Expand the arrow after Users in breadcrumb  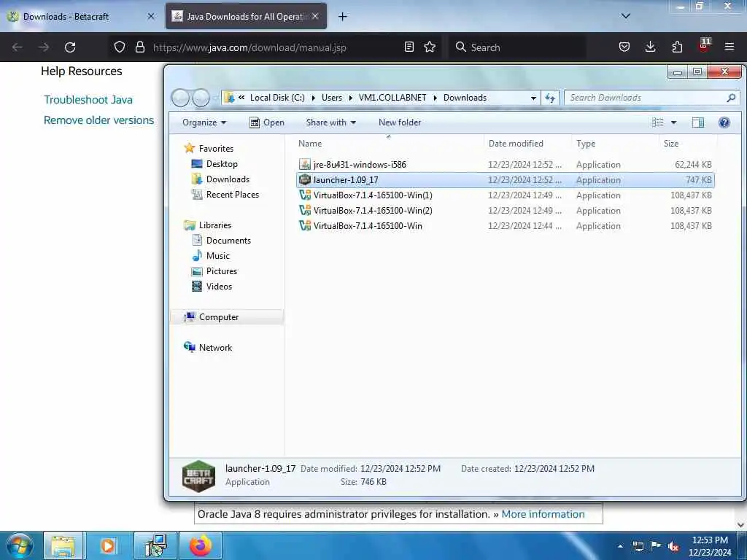[x=350, y=98]
